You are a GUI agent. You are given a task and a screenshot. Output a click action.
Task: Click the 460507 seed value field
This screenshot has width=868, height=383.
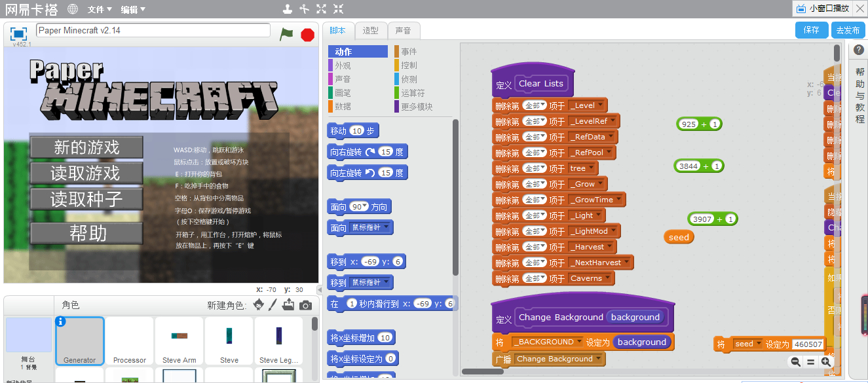(808, 344)
